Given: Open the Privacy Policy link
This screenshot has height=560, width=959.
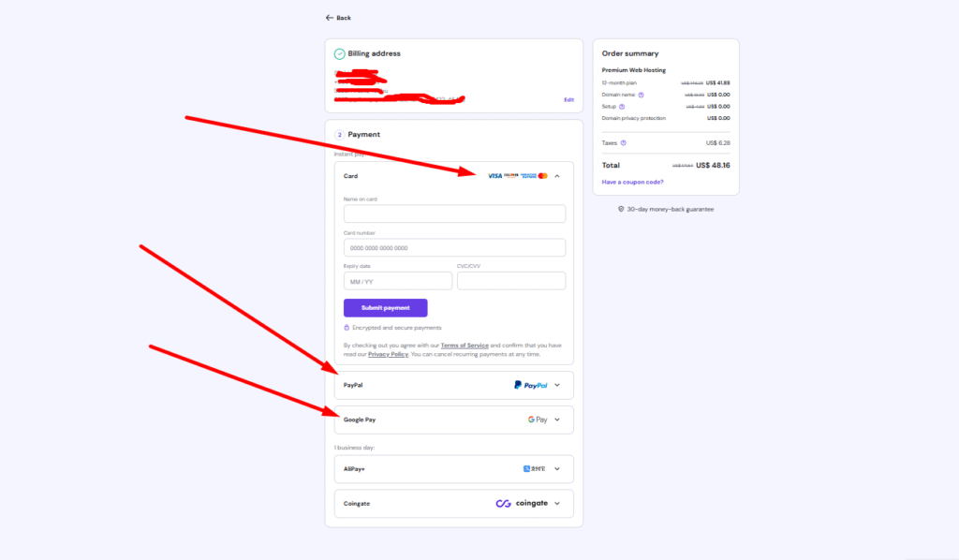Looking at the screenshot, I should click(x=386, y=354).
